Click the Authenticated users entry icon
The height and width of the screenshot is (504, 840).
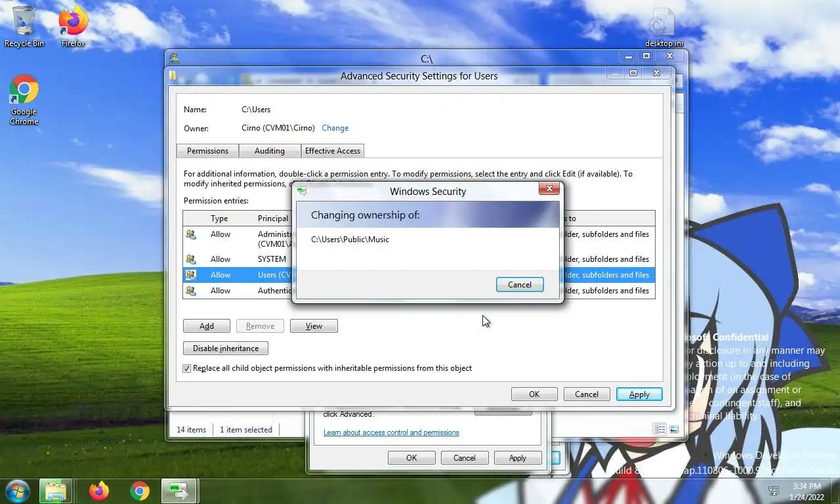pos(191,291)
